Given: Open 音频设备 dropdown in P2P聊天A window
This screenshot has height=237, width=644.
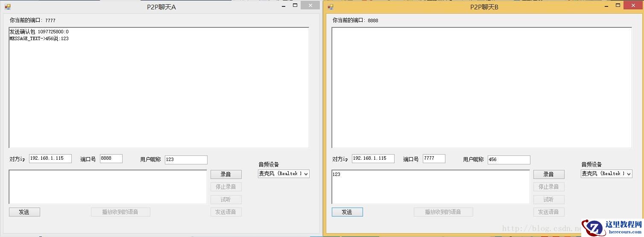Looking at the screenshot, I should click(306, 174).
